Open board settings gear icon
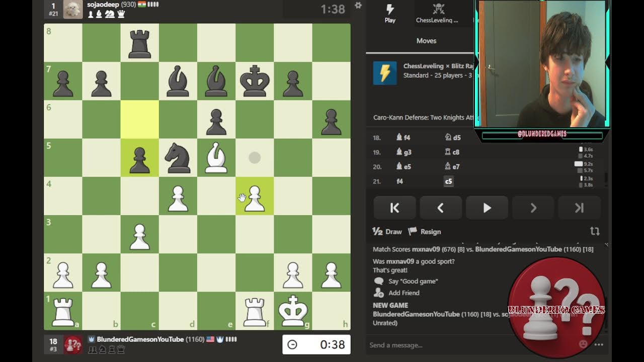Viewport: 644px width, 362px height. click(358, 5)
